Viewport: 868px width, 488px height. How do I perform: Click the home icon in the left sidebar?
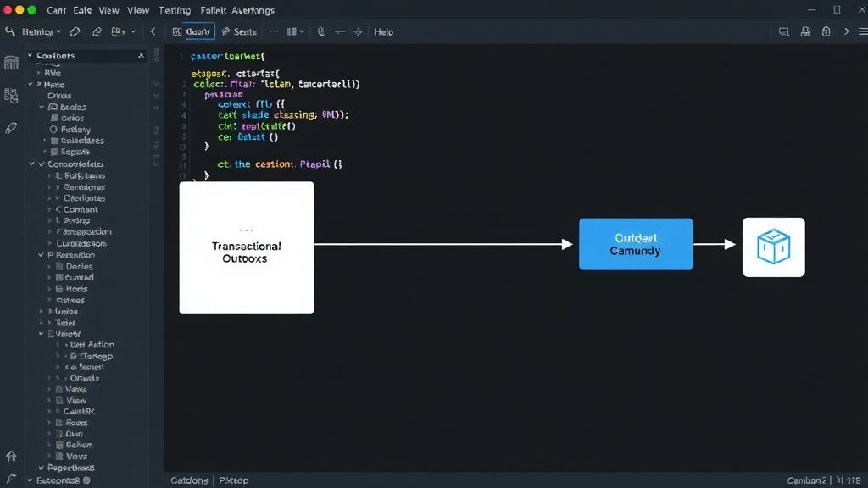pyautogui.click(x=11, y=456)
